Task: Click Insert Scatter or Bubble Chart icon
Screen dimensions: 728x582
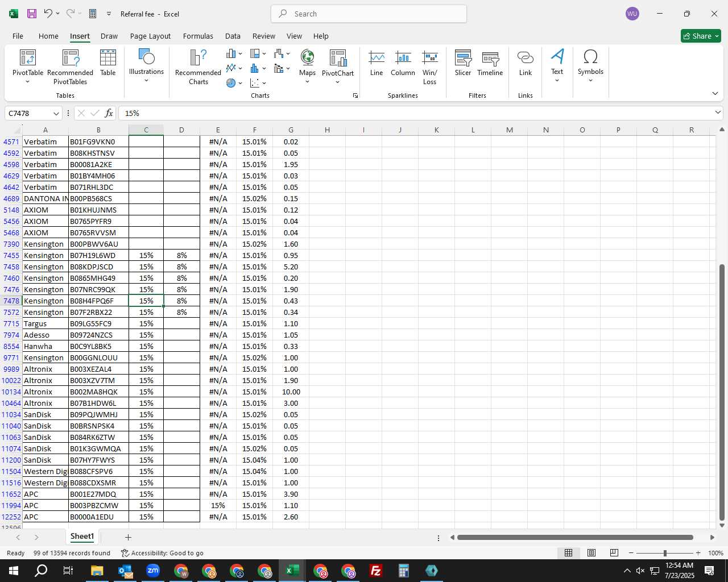Action: pyautogui.click(x=255, y=83)
